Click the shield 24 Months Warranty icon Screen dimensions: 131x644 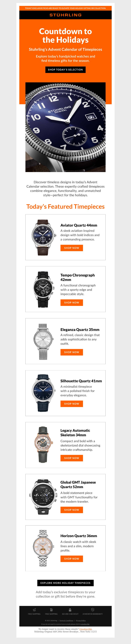pos(93,610)
